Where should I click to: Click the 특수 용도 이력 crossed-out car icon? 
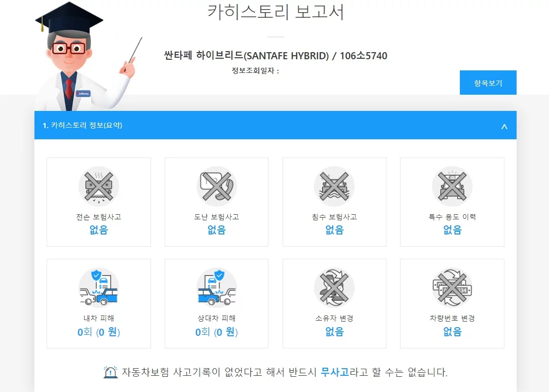(x=452, y=186)
